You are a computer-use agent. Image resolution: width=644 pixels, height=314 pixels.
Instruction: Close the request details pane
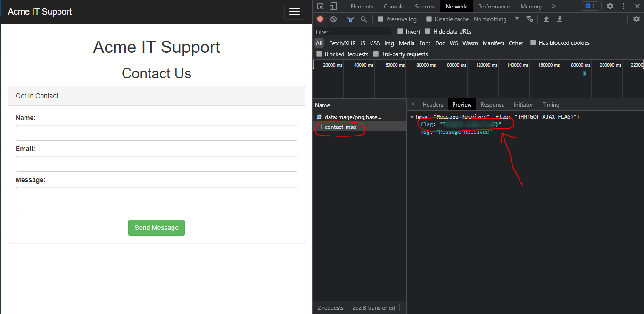point(413,104)
